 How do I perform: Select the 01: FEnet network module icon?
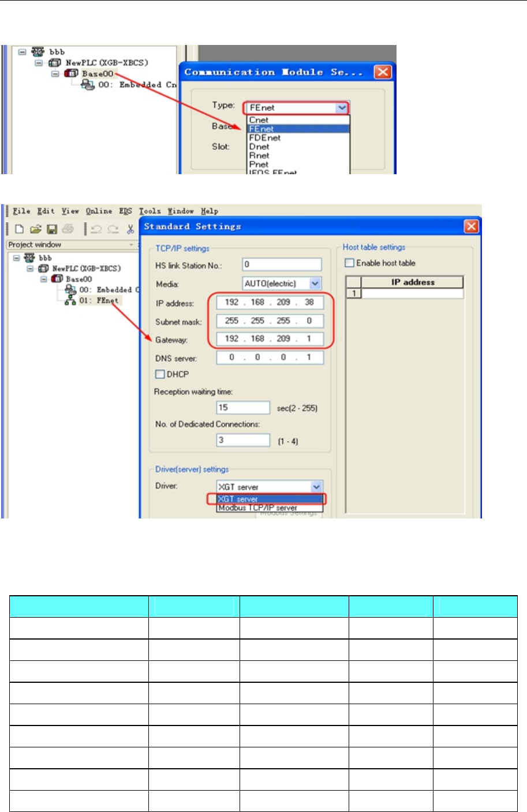pyautogui.click(x=70, y=300)
